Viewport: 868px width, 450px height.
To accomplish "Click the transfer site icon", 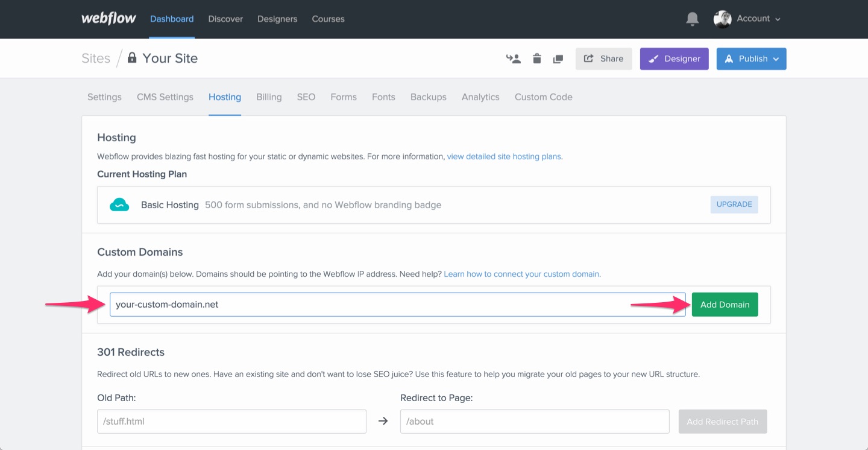I will (513, 59).
